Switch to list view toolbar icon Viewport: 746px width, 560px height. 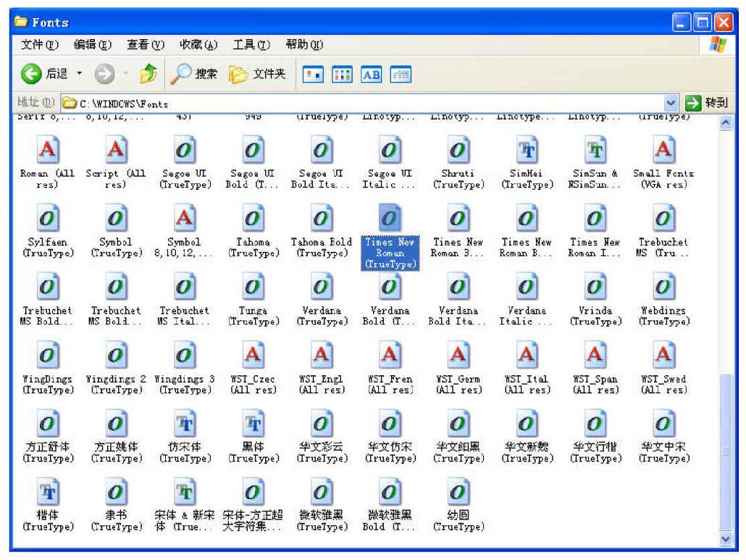tap(342, 75)
